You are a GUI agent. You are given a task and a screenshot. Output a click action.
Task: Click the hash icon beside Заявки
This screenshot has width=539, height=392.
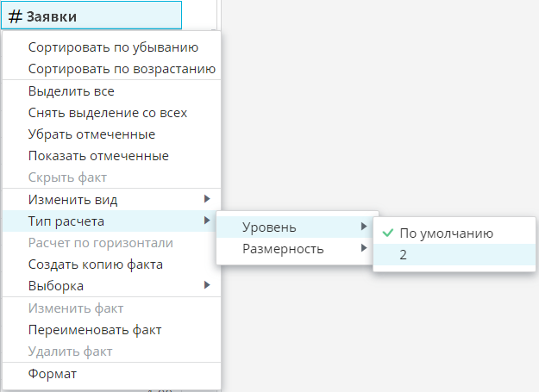[x=15, y=16]
